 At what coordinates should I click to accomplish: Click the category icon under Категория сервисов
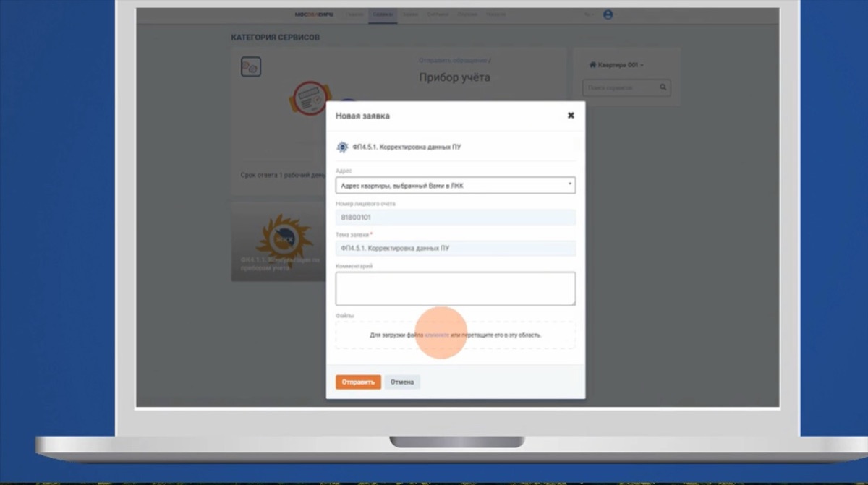point(250,67)
